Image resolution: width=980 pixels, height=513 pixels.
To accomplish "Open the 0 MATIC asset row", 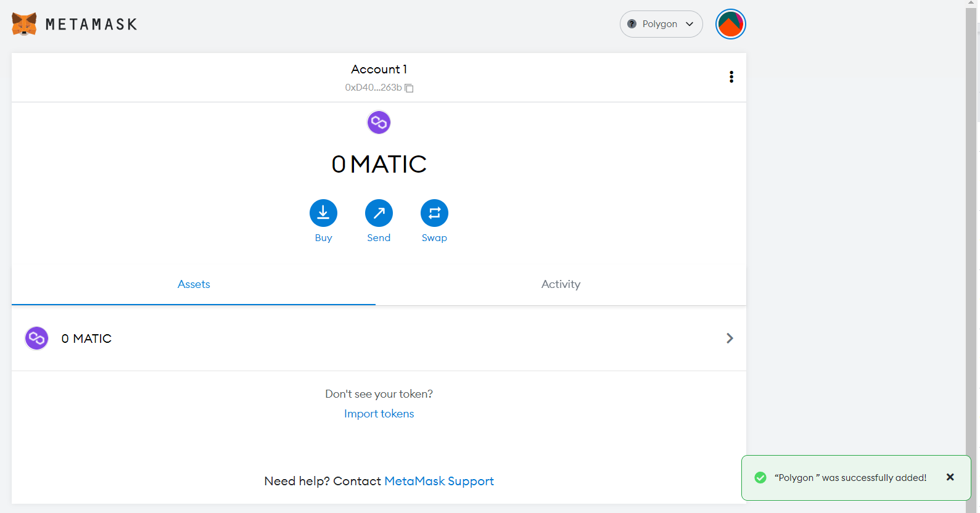I will (379, 339).
